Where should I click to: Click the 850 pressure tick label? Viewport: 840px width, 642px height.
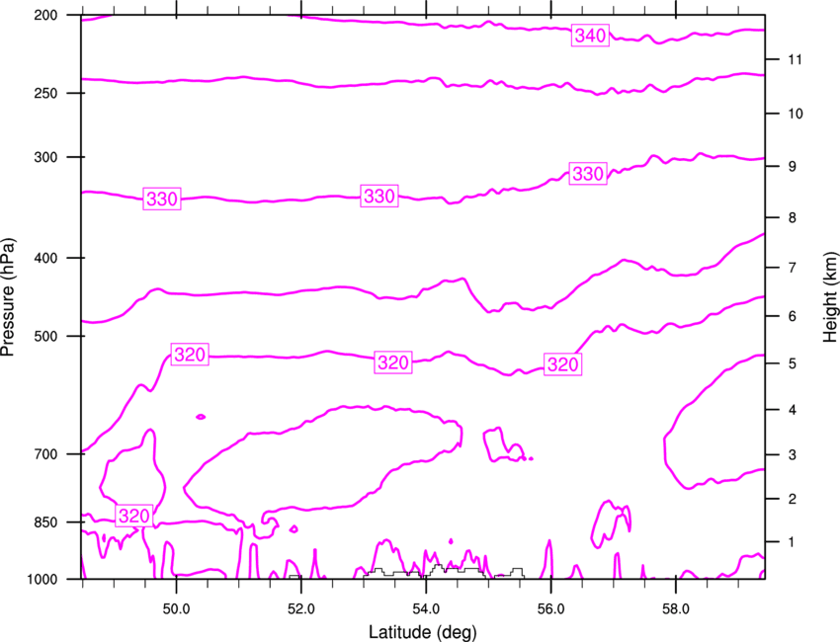[x=46, y=522]
